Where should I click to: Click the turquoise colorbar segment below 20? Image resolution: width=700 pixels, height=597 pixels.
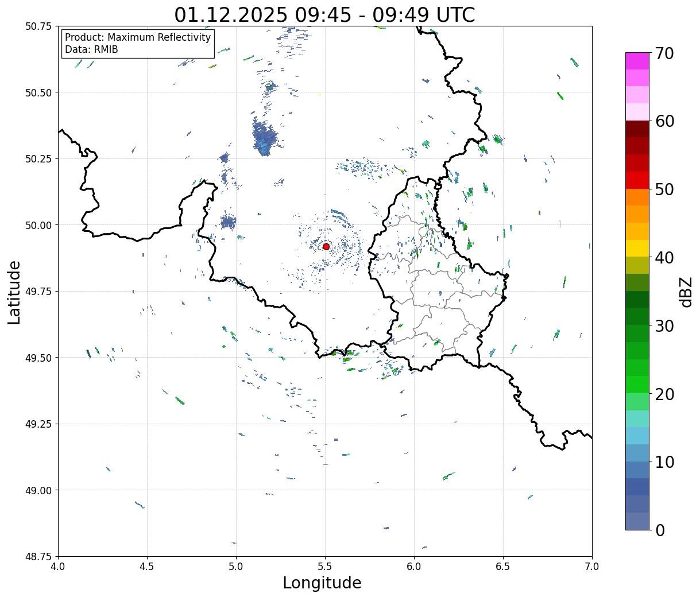637,418
